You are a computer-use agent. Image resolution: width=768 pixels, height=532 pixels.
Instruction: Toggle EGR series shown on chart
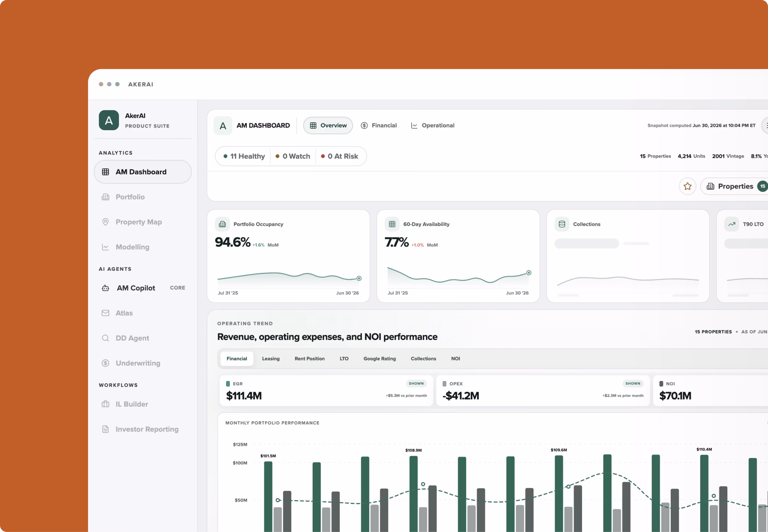pos(416,384)
